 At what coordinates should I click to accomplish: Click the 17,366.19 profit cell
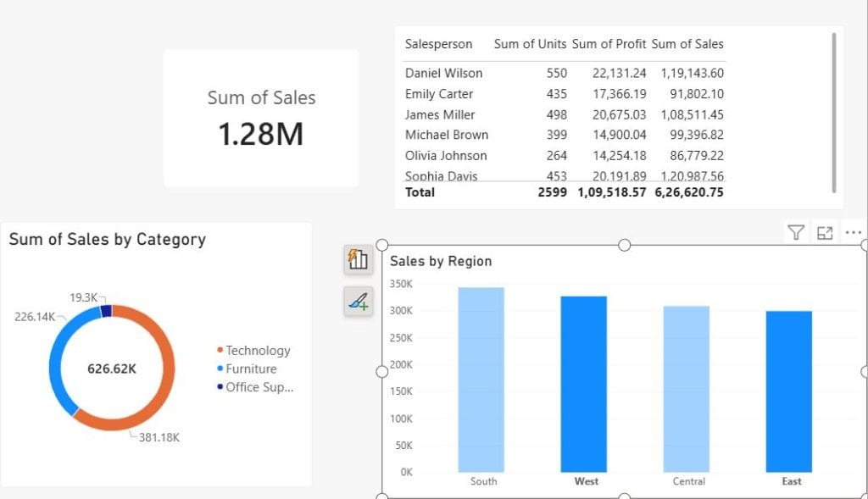click(x=619, y=94)
